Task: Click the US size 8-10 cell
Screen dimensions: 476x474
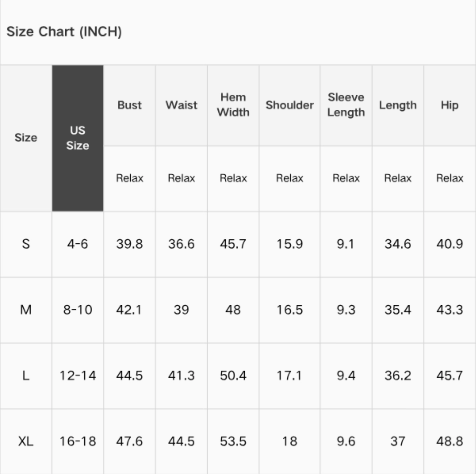Action: 78,310
